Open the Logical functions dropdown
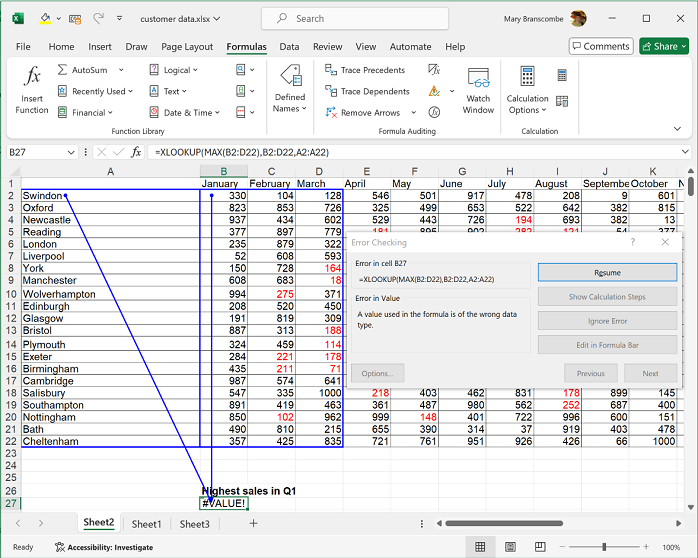The width and height of the screenshot is (698, 558). click(174, 70)
